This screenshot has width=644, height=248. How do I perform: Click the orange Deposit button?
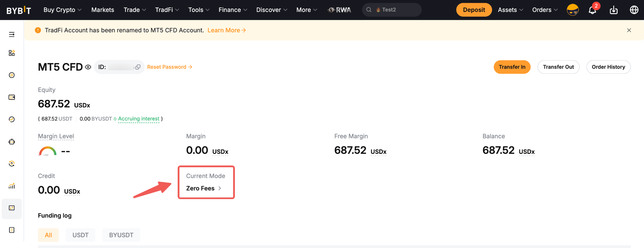474,10
